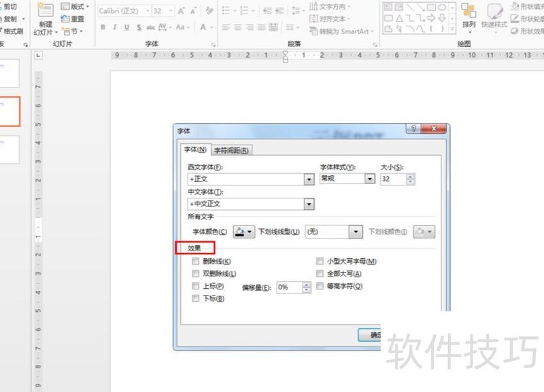Image resolution: width=544 pixels, height=392 pixels.
Task: Open the ribbon Calibri font name dropdown
Action: (x=148, y=11)
